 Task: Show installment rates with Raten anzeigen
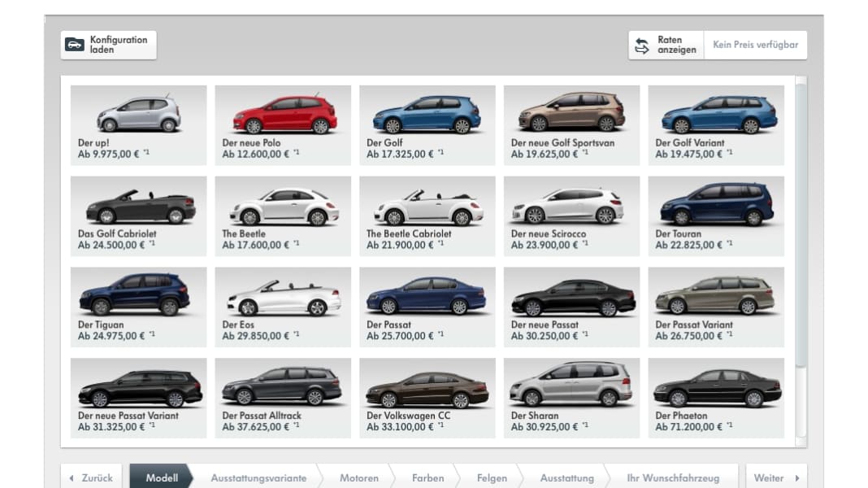point(666,45)
